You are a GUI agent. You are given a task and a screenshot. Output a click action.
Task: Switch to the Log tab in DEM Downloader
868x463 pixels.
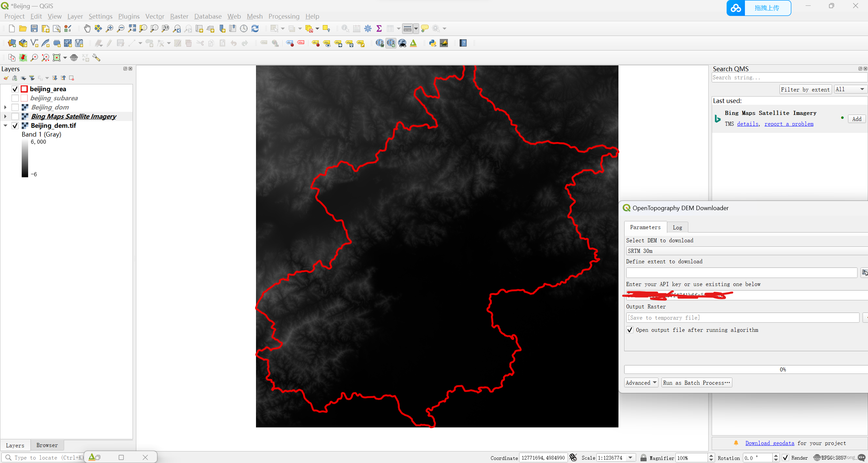click(677, 227)
